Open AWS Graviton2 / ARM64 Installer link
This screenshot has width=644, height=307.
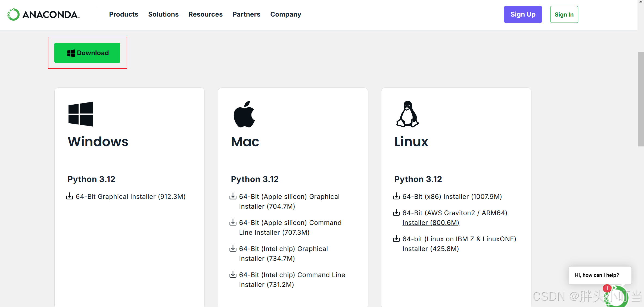(455, 213)
